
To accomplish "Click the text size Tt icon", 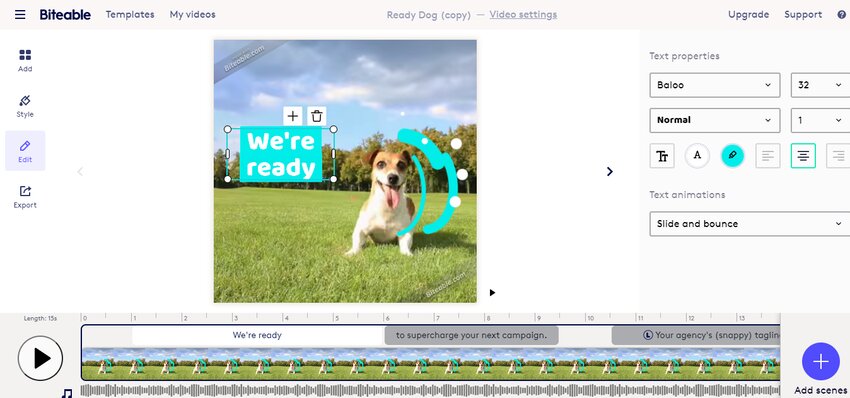I will 662,156.
